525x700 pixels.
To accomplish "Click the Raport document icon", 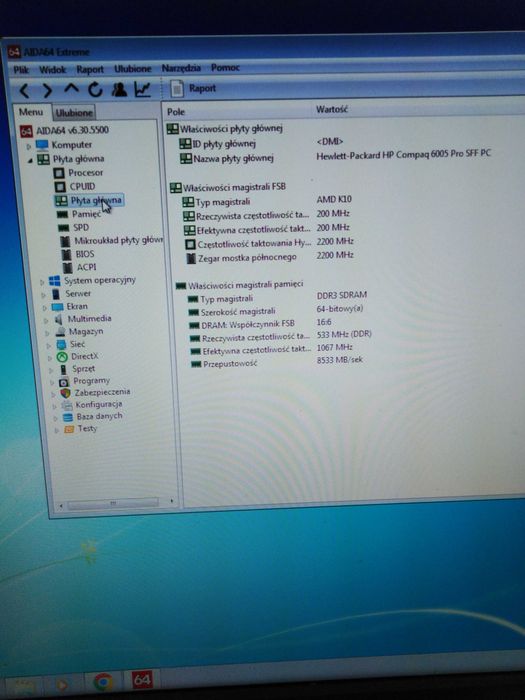I will (177, 88).
